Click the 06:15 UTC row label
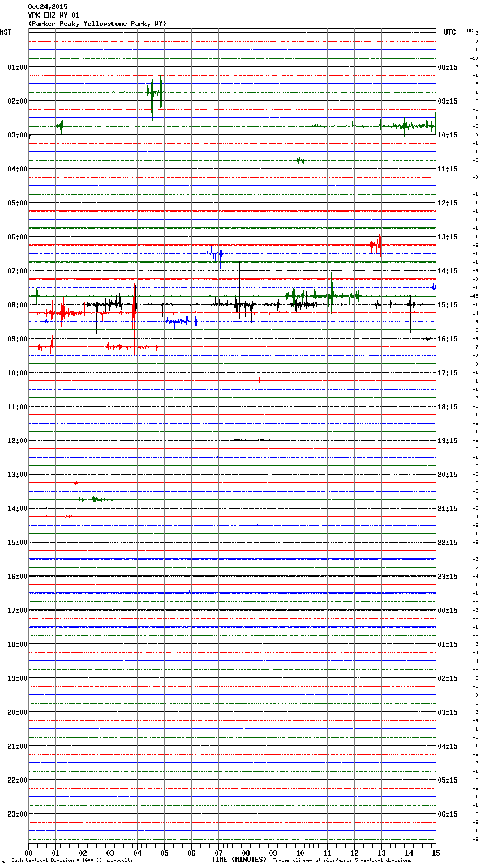 pyautogui.click(x=448, y=814)
